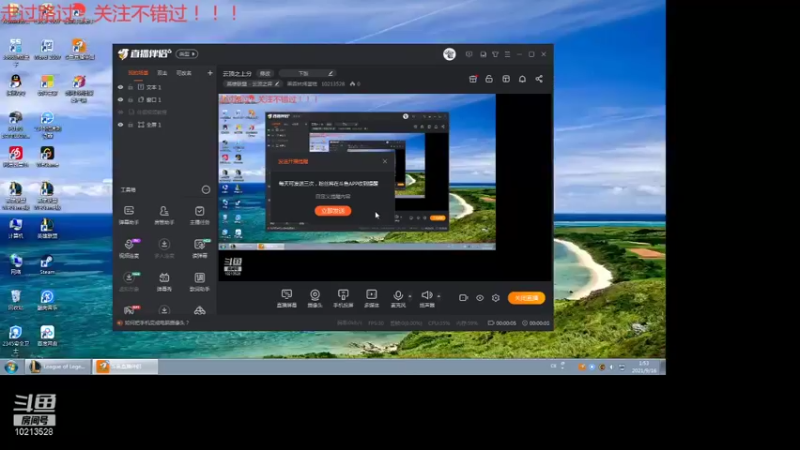Open the user avatar profile

pyautogui.click(x=449, y=54)
